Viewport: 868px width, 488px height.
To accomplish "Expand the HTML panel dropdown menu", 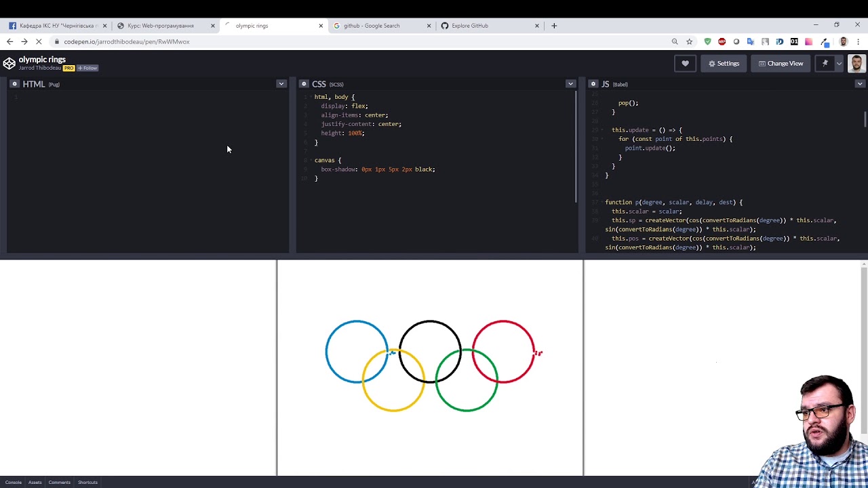I will pyautogui.click(x=281, y=84).
